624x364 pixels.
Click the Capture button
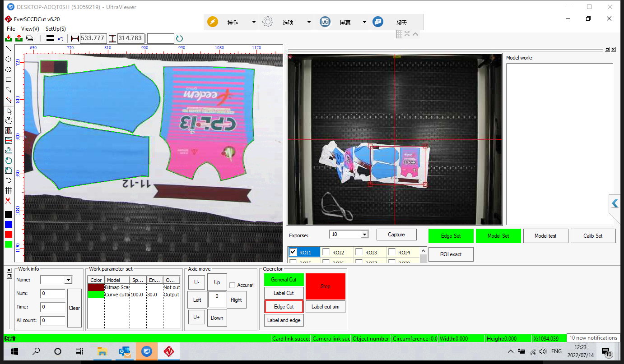(396, 235)
